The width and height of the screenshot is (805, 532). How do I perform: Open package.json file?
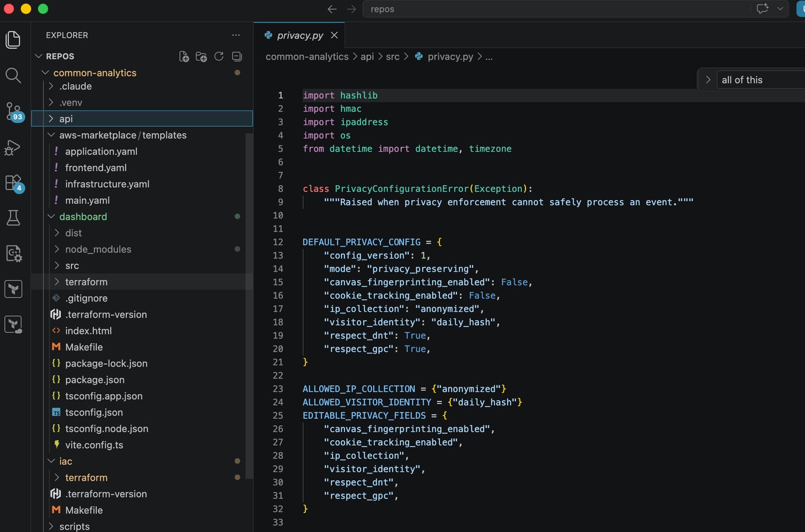(x=94, y=380)
